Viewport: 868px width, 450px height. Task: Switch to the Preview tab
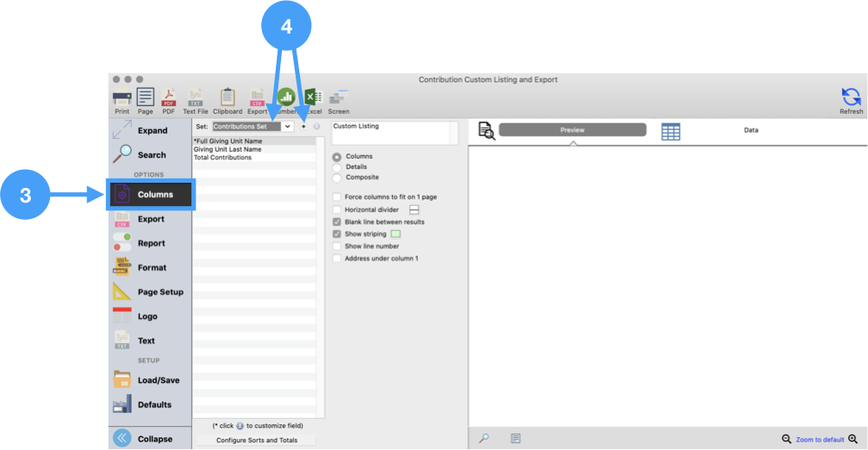(572, 130)
